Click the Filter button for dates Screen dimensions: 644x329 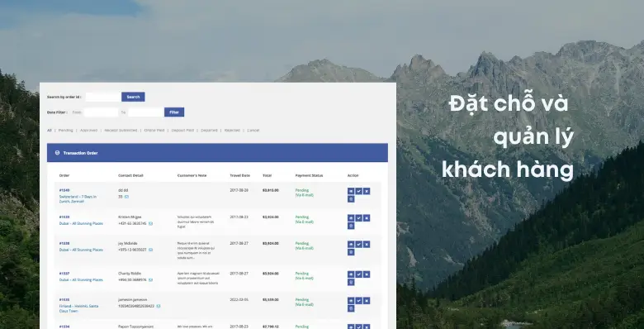pyautogui.click(x=174, y=112)
